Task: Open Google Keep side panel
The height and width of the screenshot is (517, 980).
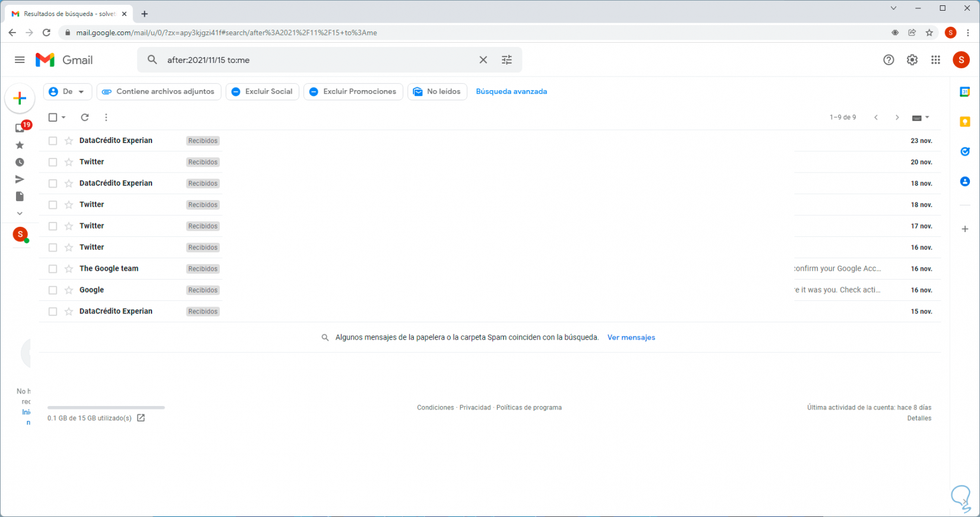Action: tap(965, 122)
